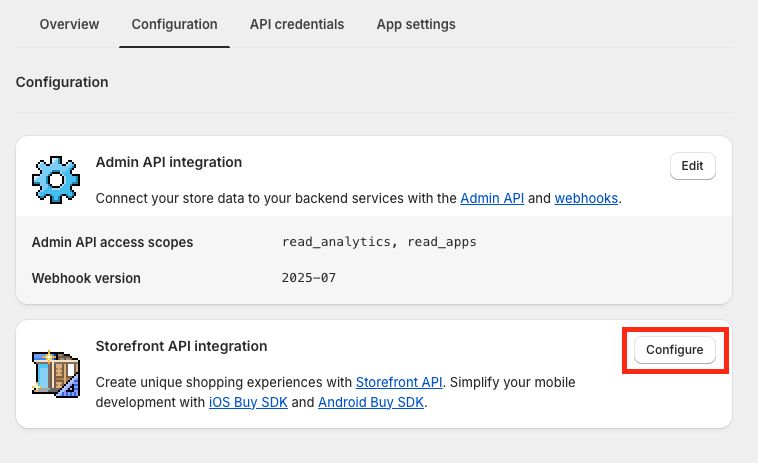Select the read_analytics, read_apps scopes text
758x463 pixels.
click(379, 242)
